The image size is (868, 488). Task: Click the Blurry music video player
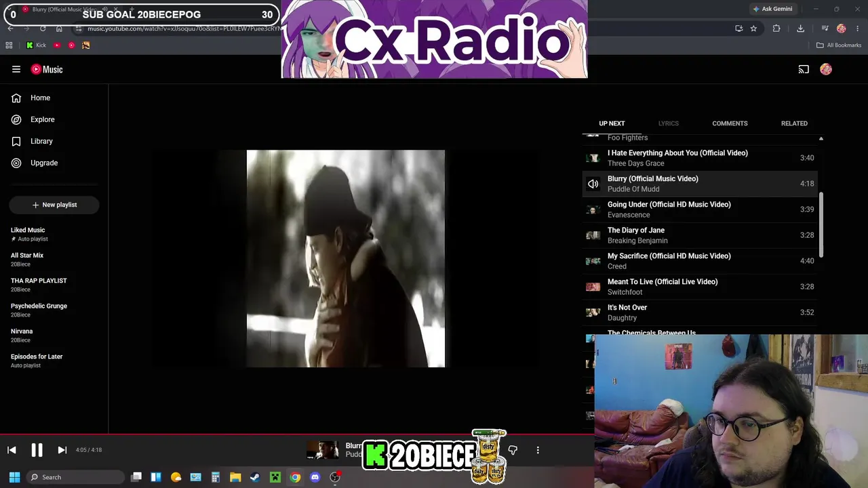tap(346, 258)
